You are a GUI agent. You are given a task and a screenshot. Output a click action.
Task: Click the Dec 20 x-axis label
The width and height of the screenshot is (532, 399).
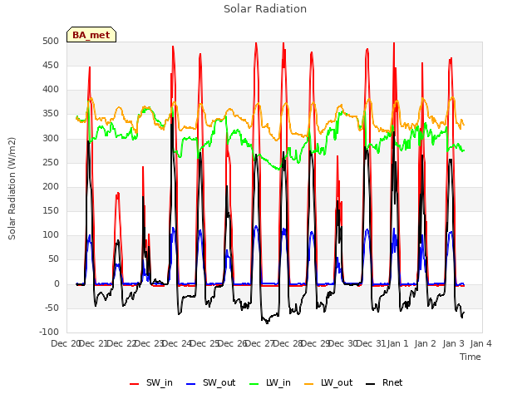65,343
